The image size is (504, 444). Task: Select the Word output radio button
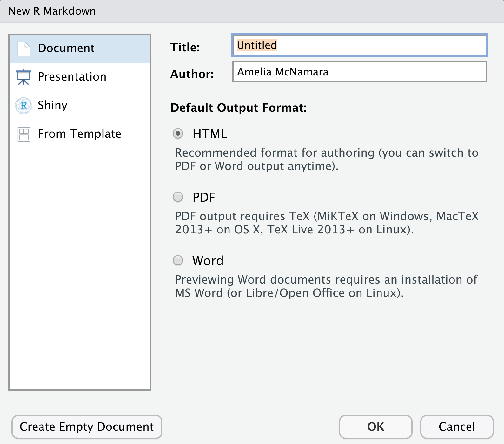click(x=178, y=260)
